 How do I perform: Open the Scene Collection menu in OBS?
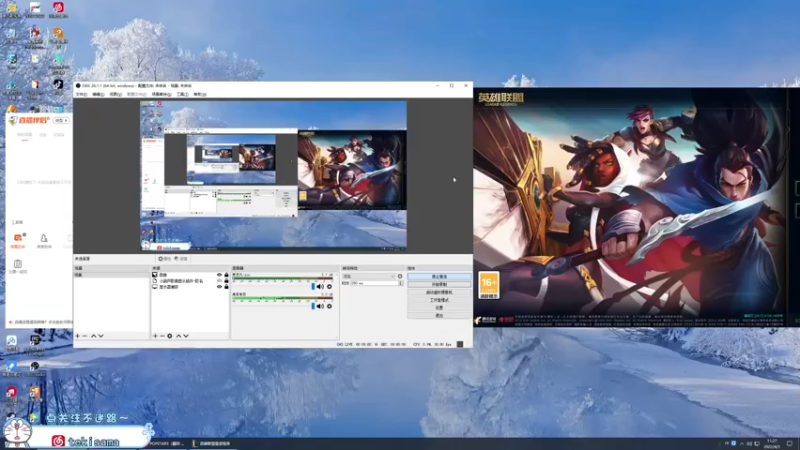[x=161, y=94]
